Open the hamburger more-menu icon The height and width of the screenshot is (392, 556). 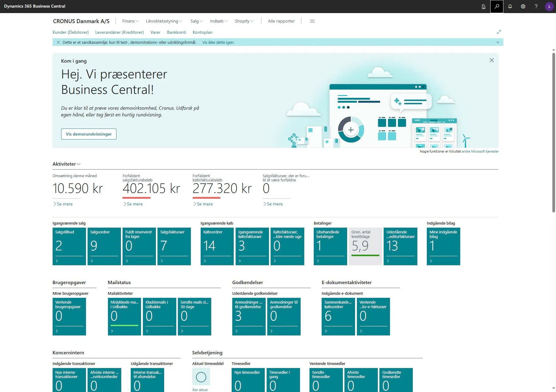click(x=312, y=21)
